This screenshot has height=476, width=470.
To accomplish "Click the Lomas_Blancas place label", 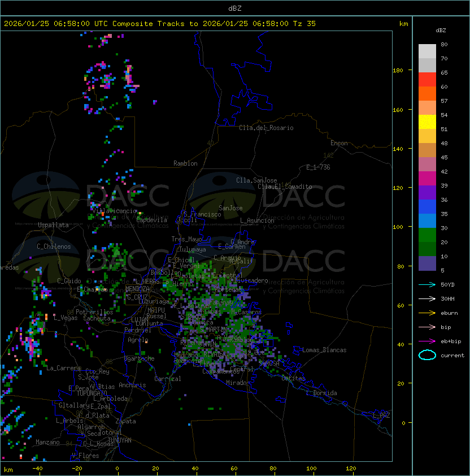I will pos(324,350).
